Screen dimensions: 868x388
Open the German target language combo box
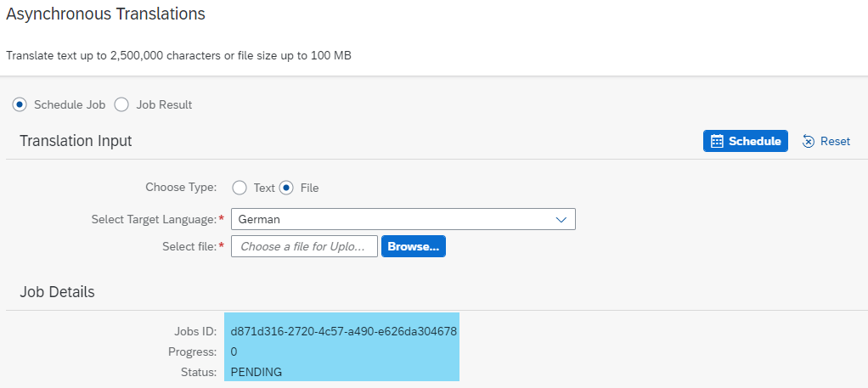(x=403, y=219)
